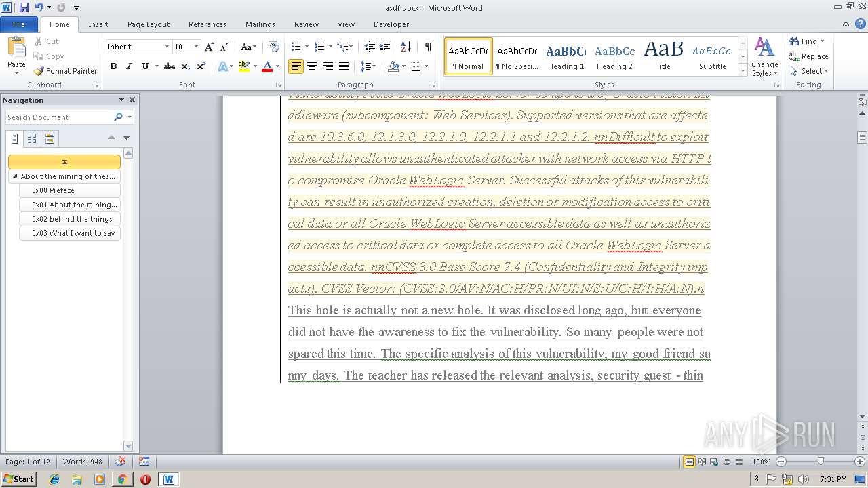
Task: Apply the Title style
Action: [x=663, y=56]
